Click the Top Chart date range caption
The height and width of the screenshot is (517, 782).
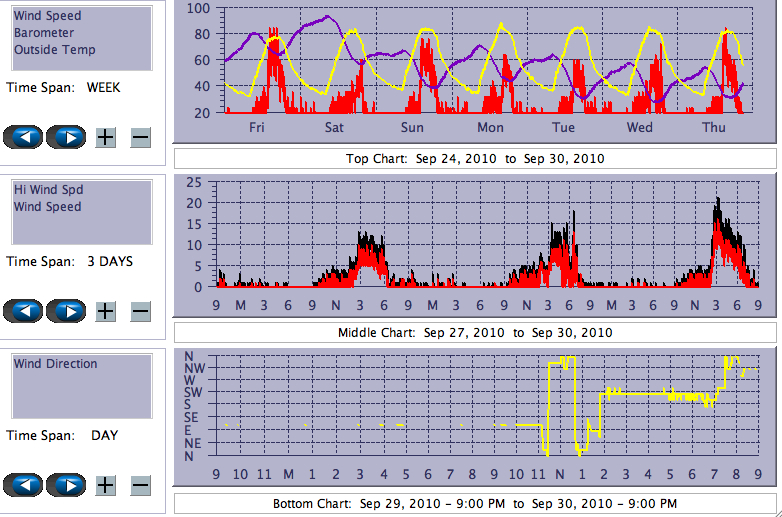(x=475, y=159)
